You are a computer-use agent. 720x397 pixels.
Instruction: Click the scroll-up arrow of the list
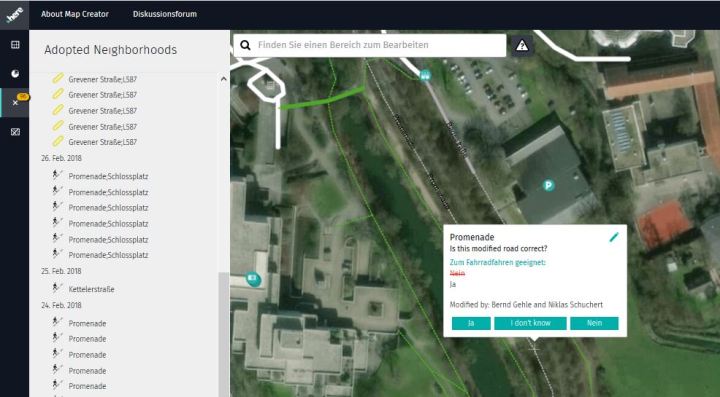pyautogui.click(x=224, y=79)
